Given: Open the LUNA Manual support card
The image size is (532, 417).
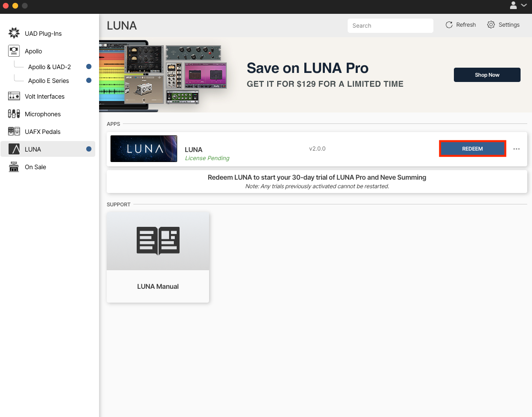Looking at the screenshot, I should tap(158, 257).
